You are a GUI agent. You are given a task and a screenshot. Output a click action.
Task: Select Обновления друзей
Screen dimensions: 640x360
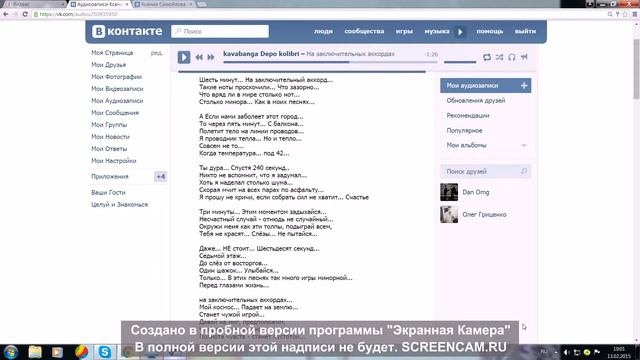(x=476, y=100)
